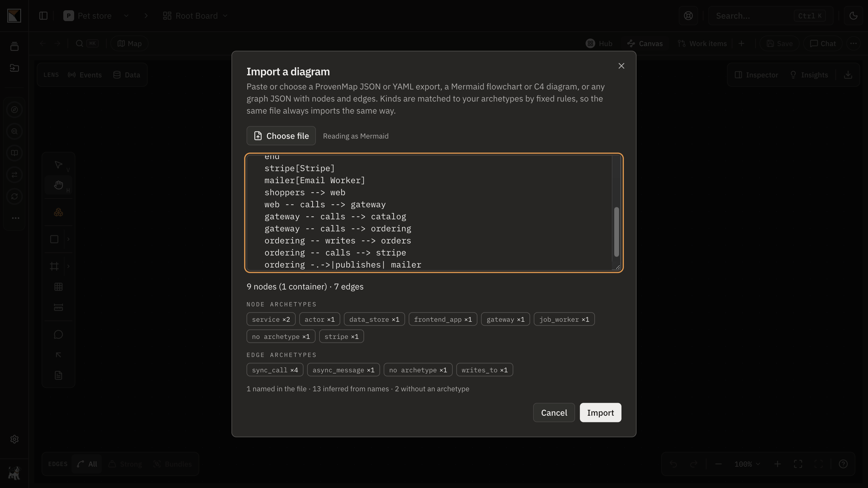This screenshot has height=488, width=868.
Task: Click the service ×2 archetype chip
Action: coord(271,319)
